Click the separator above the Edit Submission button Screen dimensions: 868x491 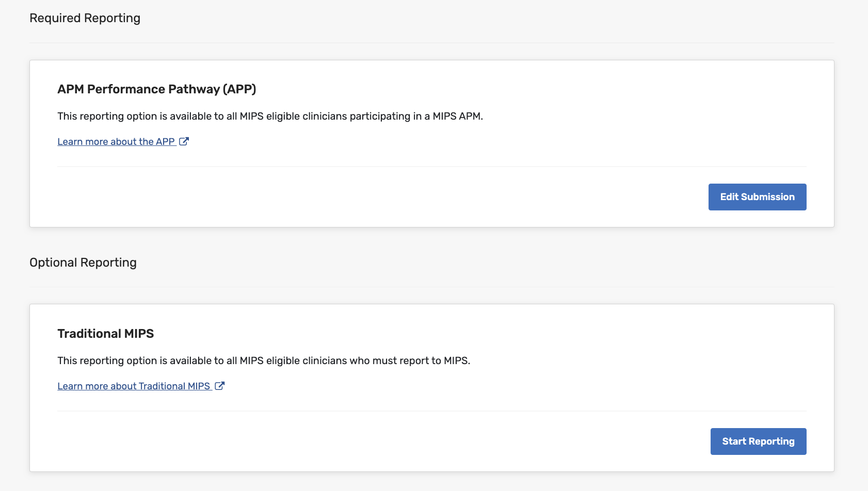click(x=431, y=167)
